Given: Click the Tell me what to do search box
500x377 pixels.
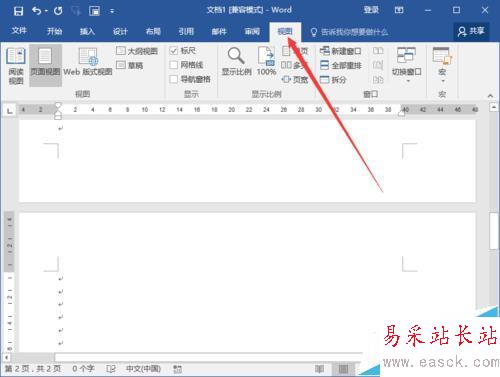Looking at the screenshot, I should pos(349,32).
